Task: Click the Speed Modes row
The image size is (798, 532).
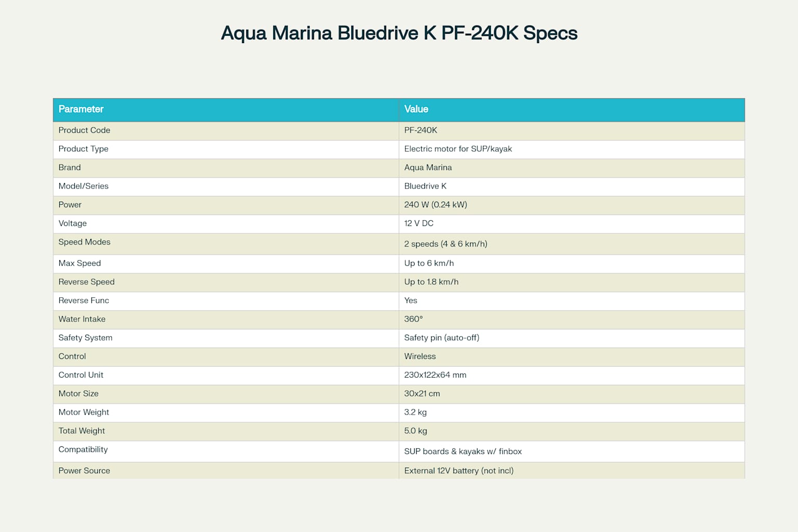Action: pyautogui.click(x=84, y=242)
